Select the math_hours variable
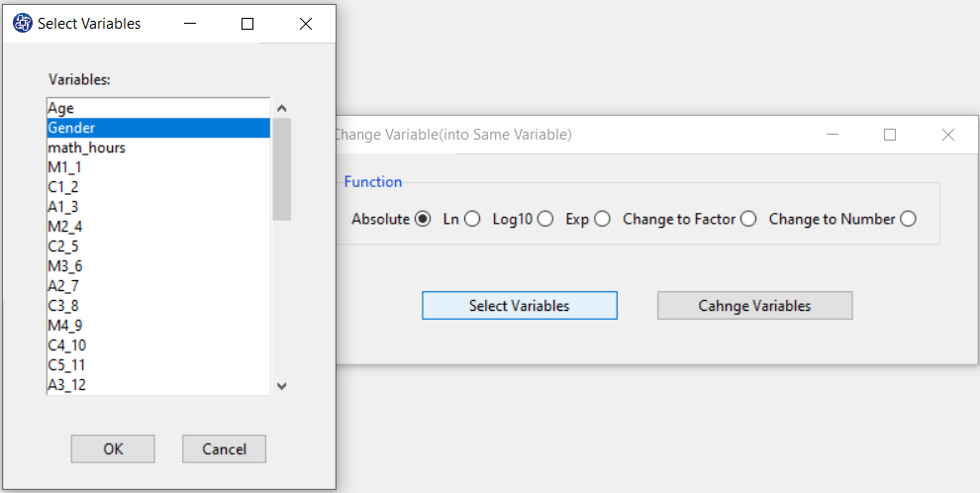Viewport: 980px width, 493px height. [x=158, y=148]
